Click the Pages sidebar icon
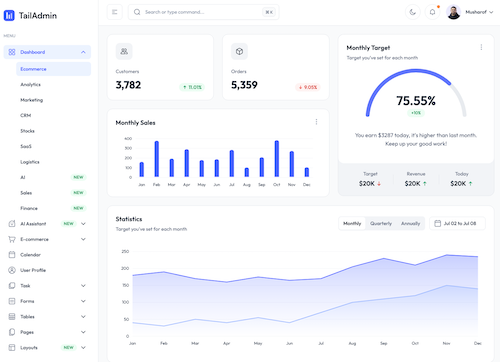The image size is (500, 362). click(x=12, y=332)
